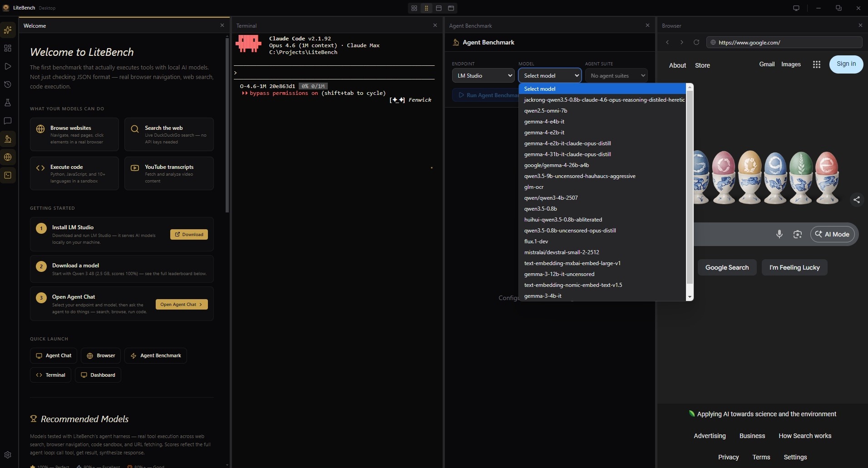This screenshot has width=868, height=468.
Task: Click the Browse websites card
Action: [x=74, y=134]
